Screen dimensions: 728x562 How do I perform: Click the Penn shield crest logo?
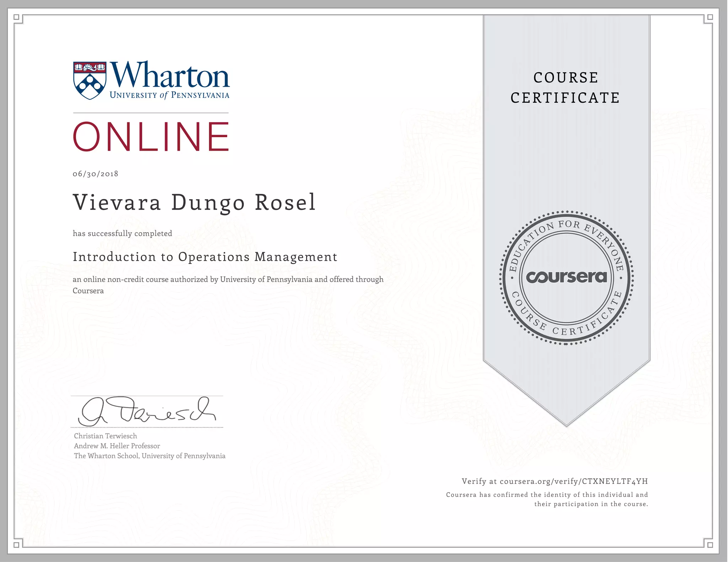click(90, 80)
